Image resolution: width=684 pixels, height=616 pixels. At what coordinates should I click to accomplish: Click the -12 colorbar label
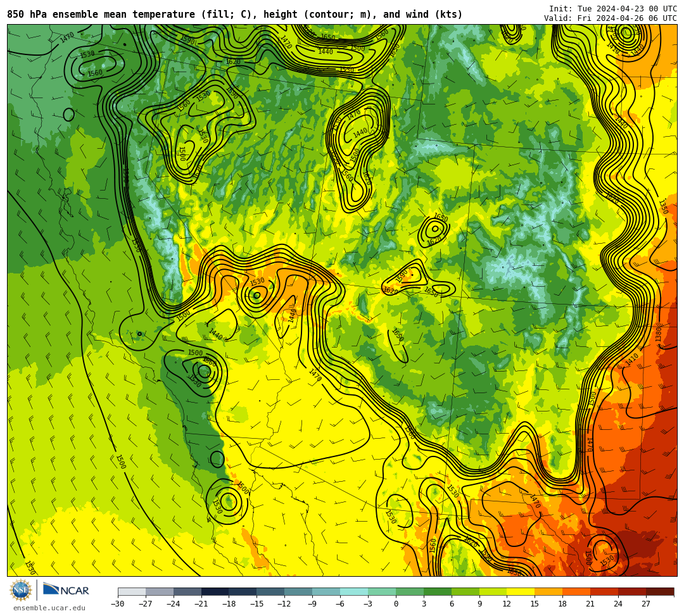pos(284,604)
